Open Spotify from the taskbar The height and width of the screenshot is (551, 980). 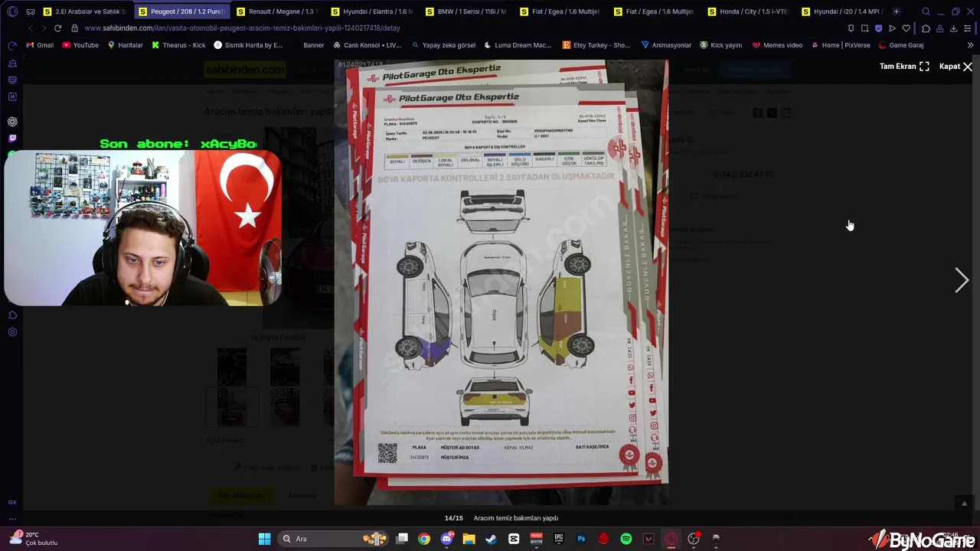pos(626,539)
